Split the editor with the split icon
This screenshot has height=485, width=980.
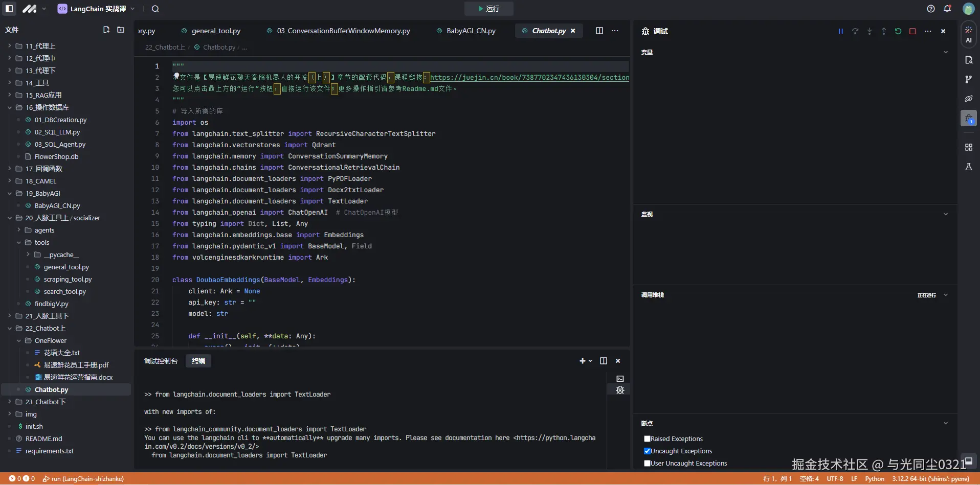click(x=599, y=31)
